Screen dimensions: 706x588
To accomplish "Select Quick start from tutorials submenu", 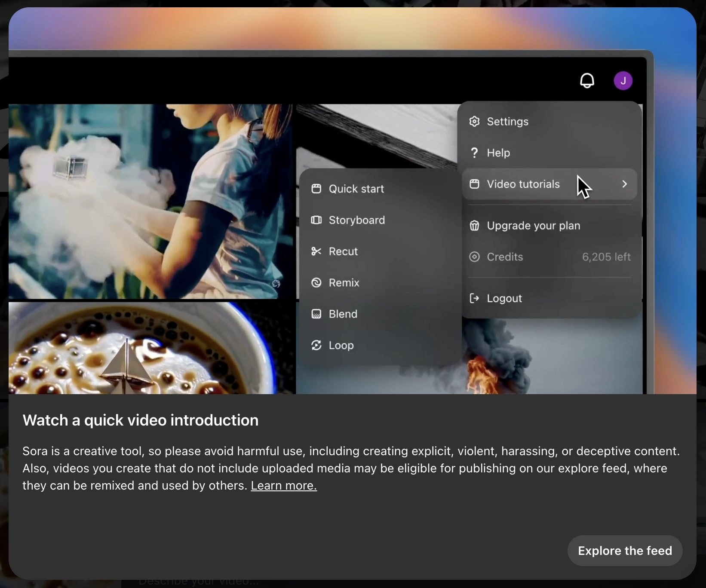I will pos(356,189).
